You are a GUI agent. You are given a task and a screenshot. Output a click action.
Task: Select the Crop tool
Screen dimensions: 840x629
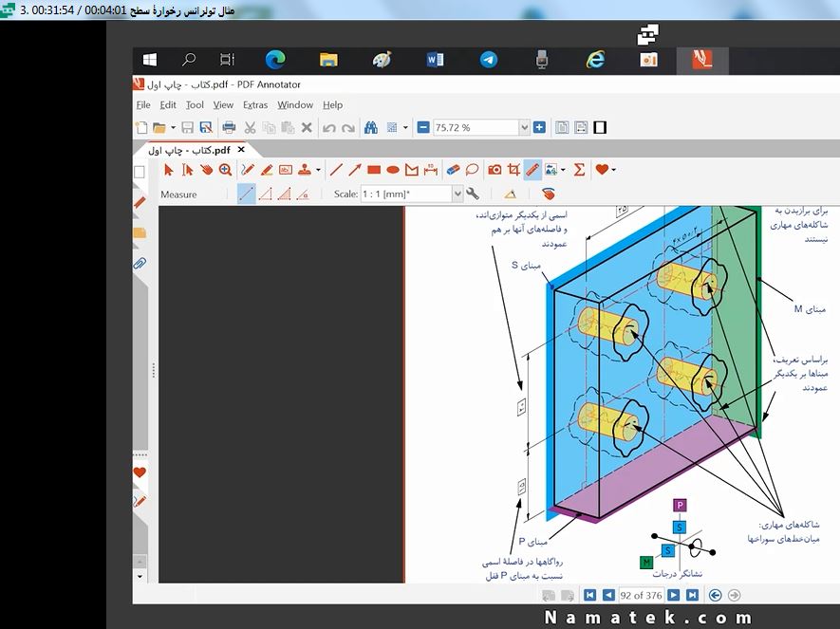513,170
